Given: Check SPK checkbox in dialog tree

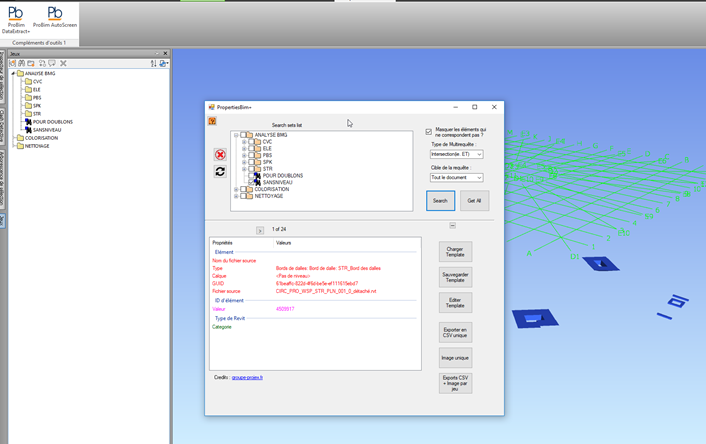Looking at the screenshot, I should (251, 162).
